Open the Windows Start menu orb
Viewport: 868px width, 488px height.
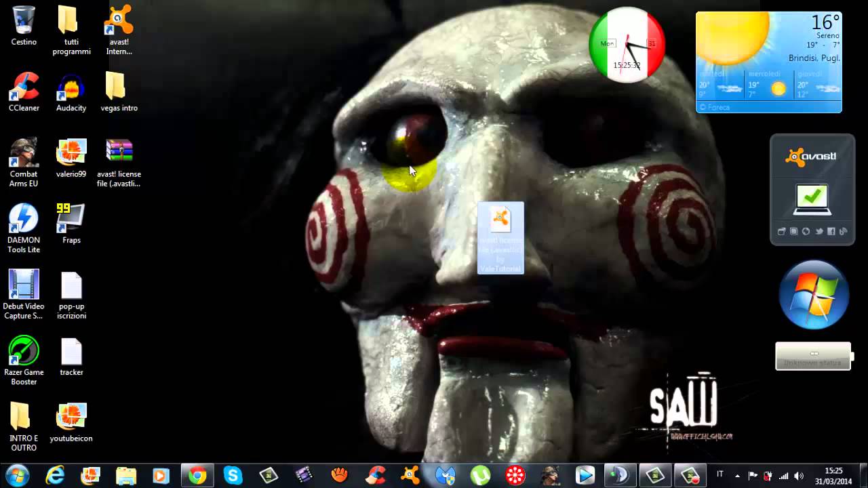pos(16,475)
